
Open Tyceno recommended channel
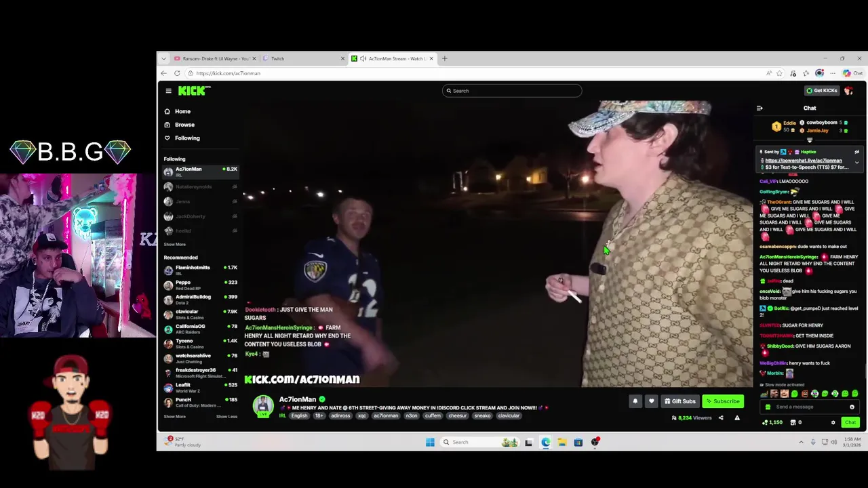(200, 344)
